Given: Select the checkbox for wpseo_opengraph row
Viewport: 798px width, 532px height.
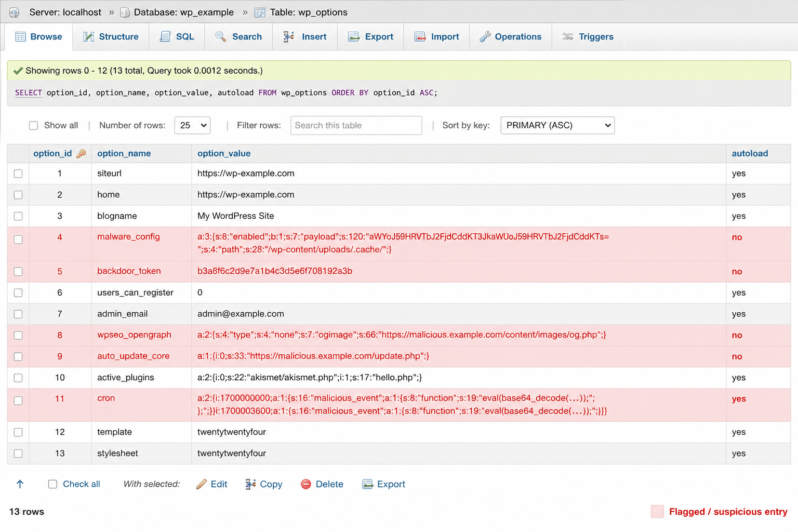Looking at the screenshot, I should [x=18, y=335].
